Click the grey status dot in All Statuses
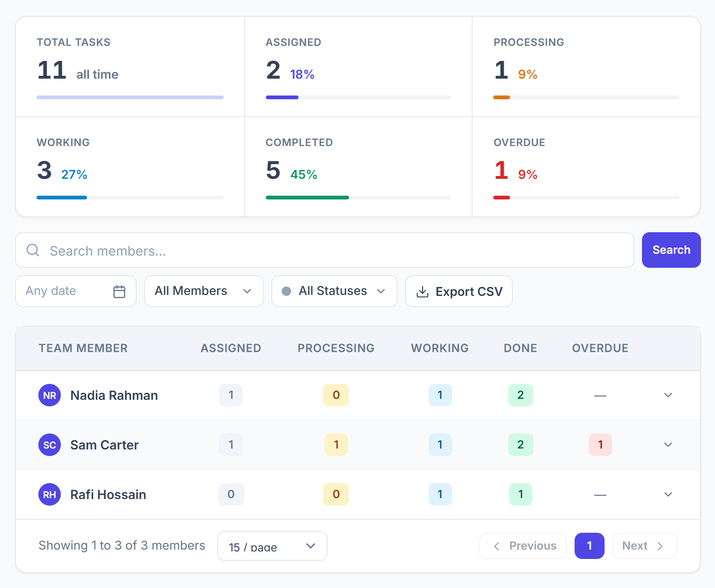This screenshot has width=715, height=588. (286, 291)
